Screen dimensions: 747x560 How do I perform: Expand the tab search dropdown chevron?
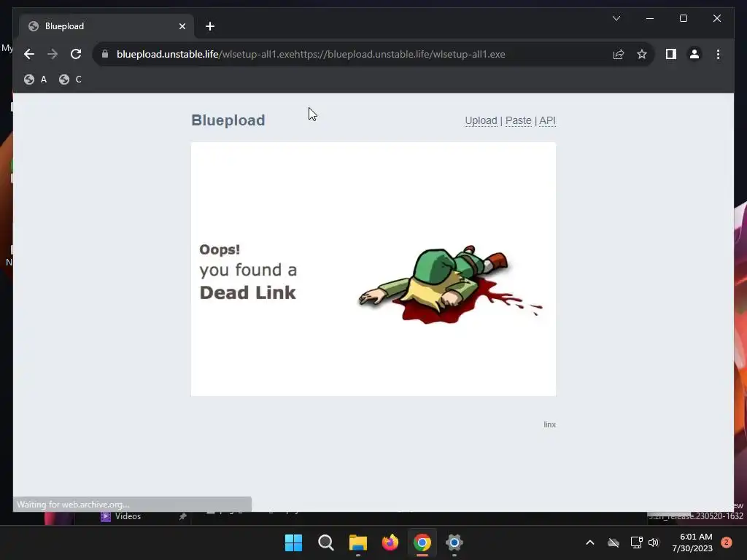pyautogui.click(x=616, y=18)
